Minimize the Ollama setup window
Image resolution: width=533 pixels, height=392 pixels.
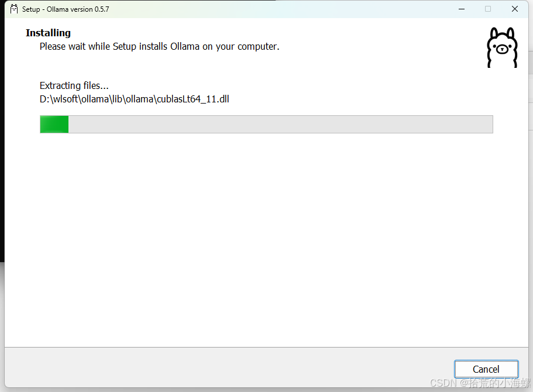(461, 9)
